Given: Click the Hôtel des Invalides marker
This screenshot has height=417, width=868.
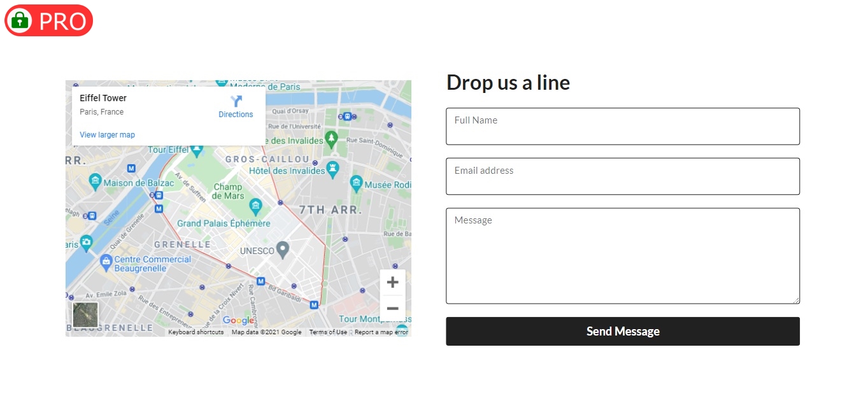Looking at the screenshot, I should (x=332, y=169).
